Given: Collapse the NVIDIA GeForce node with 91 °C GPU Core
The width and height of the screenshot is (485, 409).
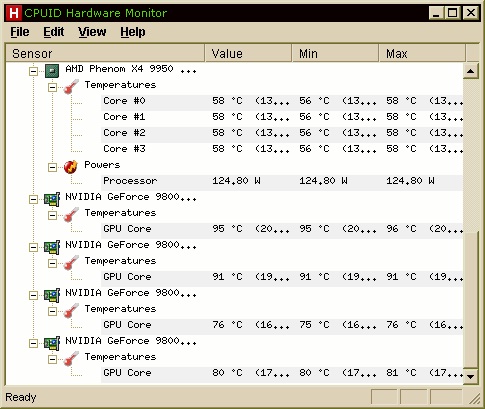Looking at the screenshot, I should pyautogui.click(x=33, y=247).
